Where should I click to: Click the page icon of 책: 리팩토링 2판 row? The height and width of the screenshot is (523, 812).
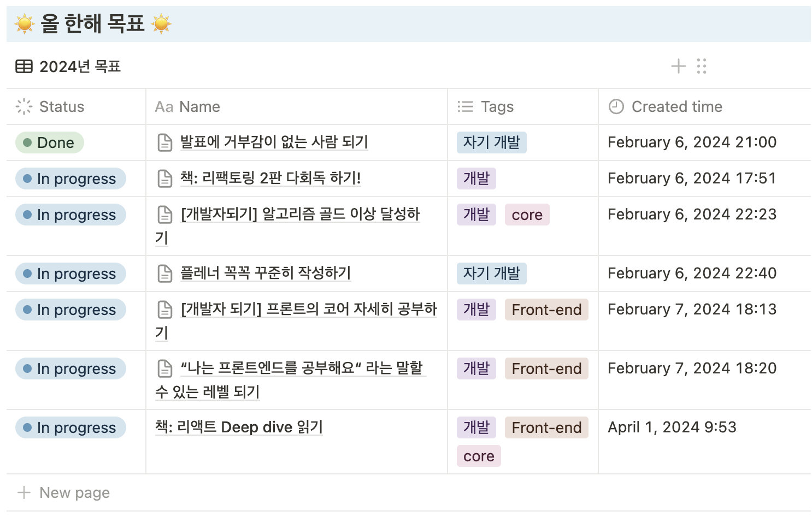pos(164,179)
